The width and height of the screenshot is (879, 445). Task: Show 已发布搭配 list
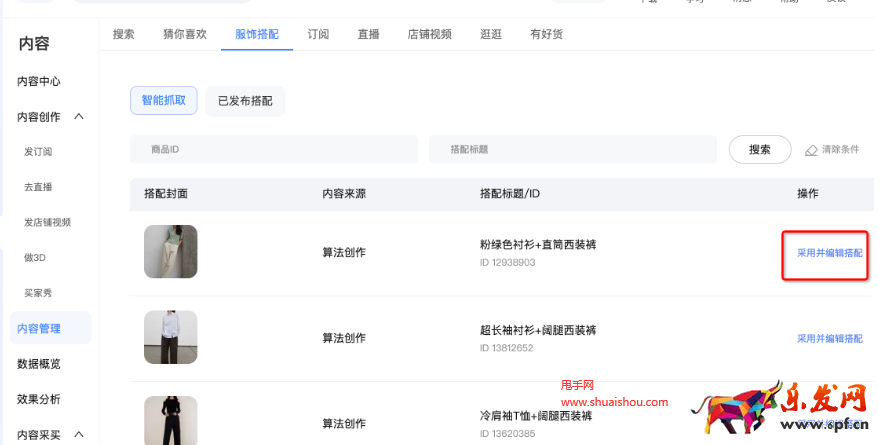[245, 101]
